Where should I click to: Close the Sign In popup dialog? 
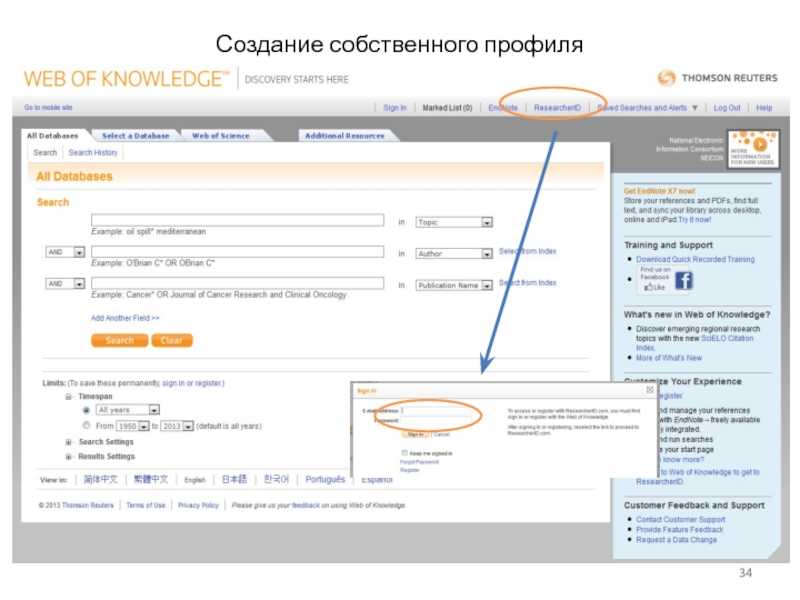coord(649,390)
